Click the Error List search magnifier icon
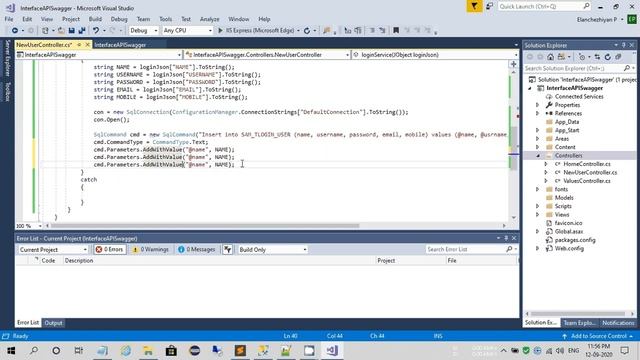The width and height of the screenshot is (640, 360). pyautogui.click(x=509, y=249)
